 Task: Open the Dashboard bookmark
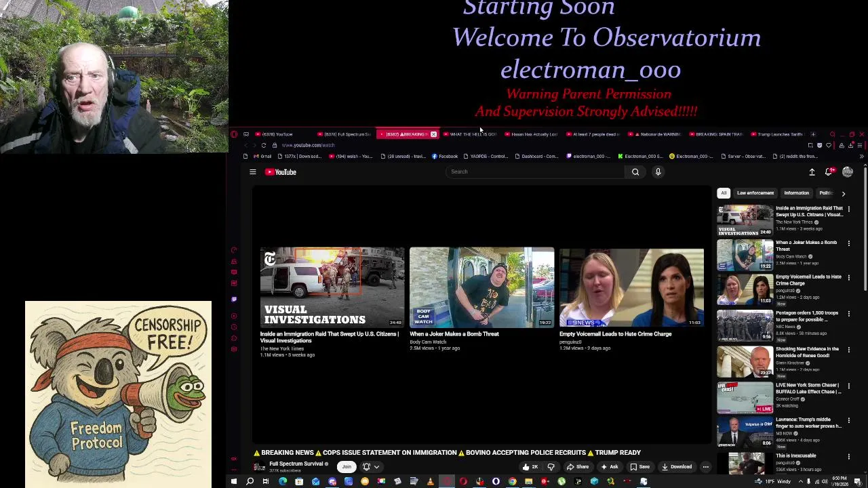pos(536,157)
